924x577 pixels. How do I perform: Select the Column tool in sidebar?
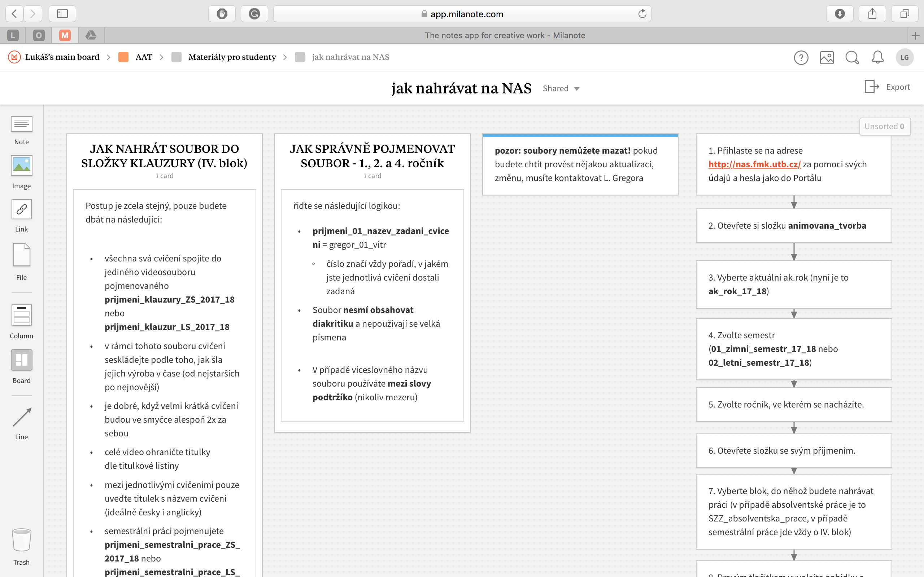tap(21, 315)
